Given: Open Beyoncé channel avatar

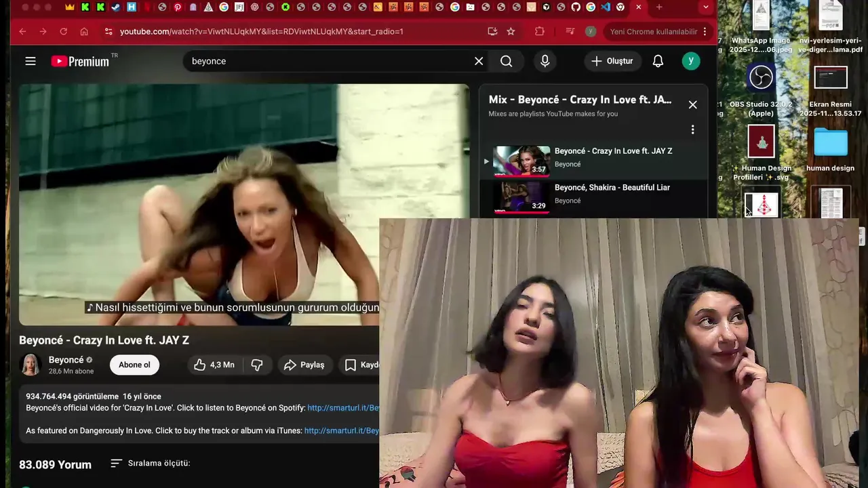Looking at the screenshot, I should (31, 365).
